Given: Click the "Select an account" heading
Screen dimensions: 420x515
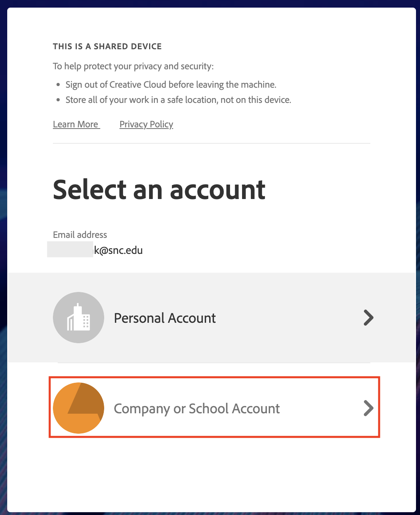Looking at the screenshot, I should click(159, 189).
